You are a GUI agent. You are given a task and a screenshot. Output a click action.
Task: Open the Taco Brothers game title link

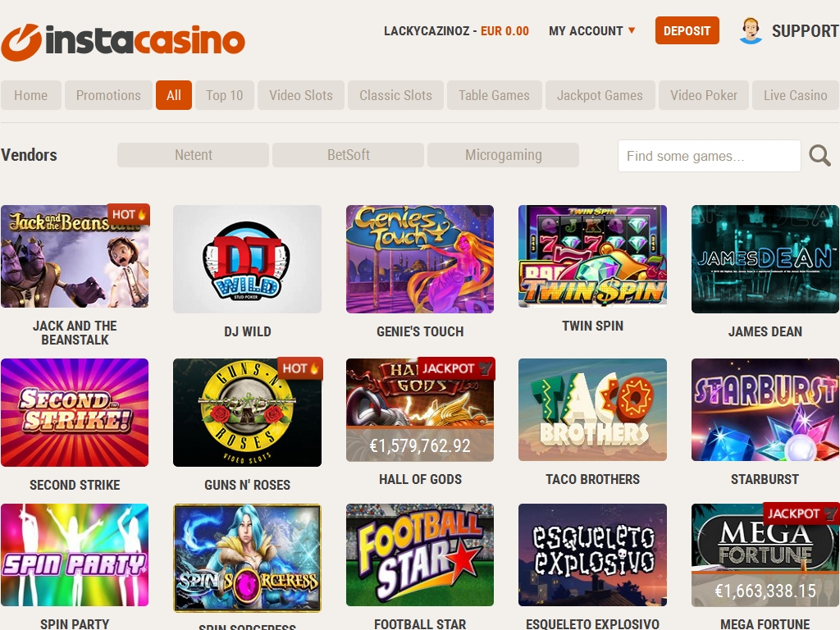pyautogui.click(x=592, y=479)
